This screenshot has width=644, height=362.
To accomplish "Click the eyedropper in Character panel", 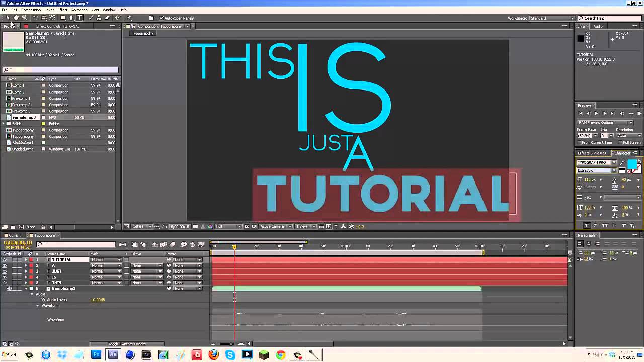I will point(622,163).
